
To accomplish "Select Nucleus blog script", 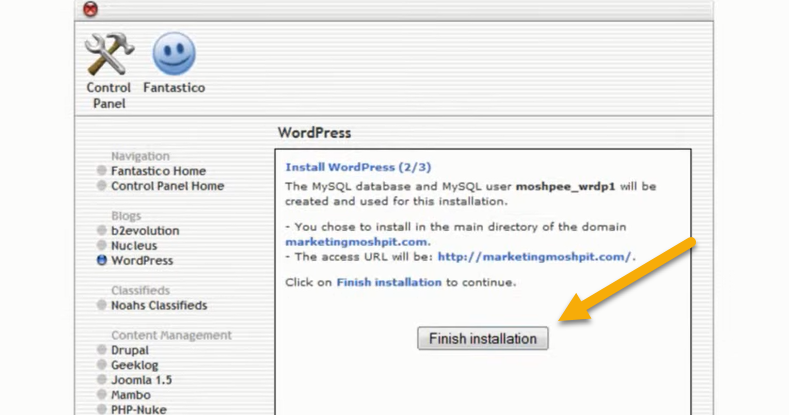I will pyautogui.click(x=134, y=246).
